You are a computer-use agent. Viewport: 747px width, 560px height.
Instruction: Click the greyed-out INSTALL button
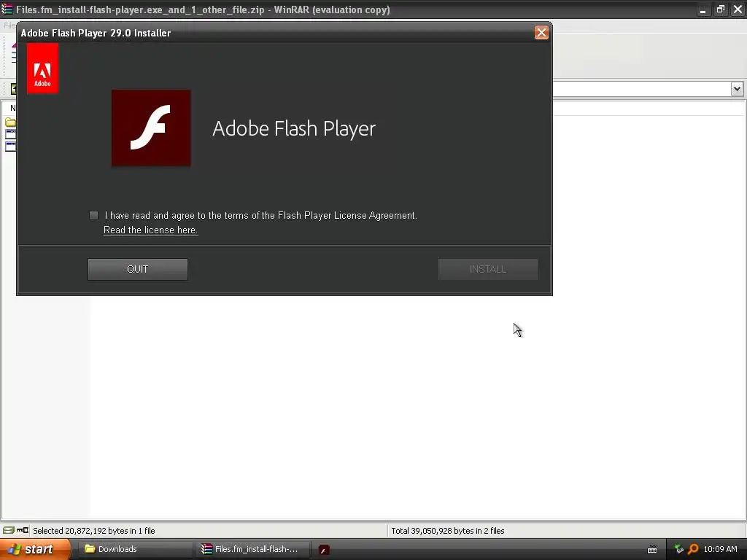point(488,270)
